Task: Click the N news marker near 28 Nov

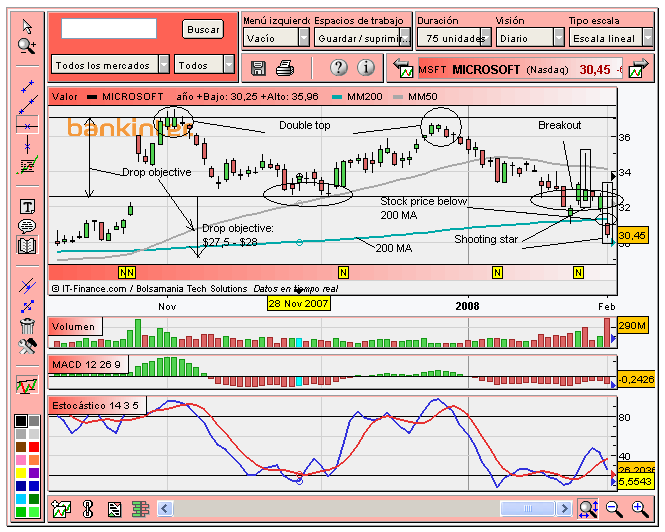Action: (344, 272)
